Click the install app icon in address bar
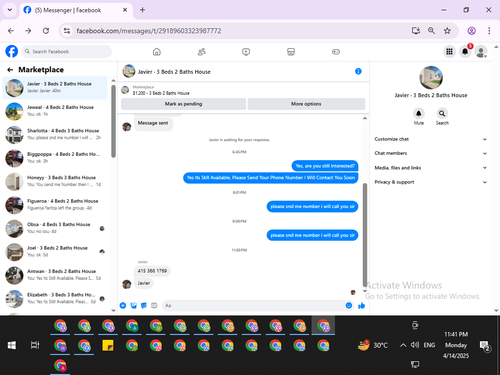Image resolution: width=500 pixels, height=375 pixels. [x=416, y=31]
